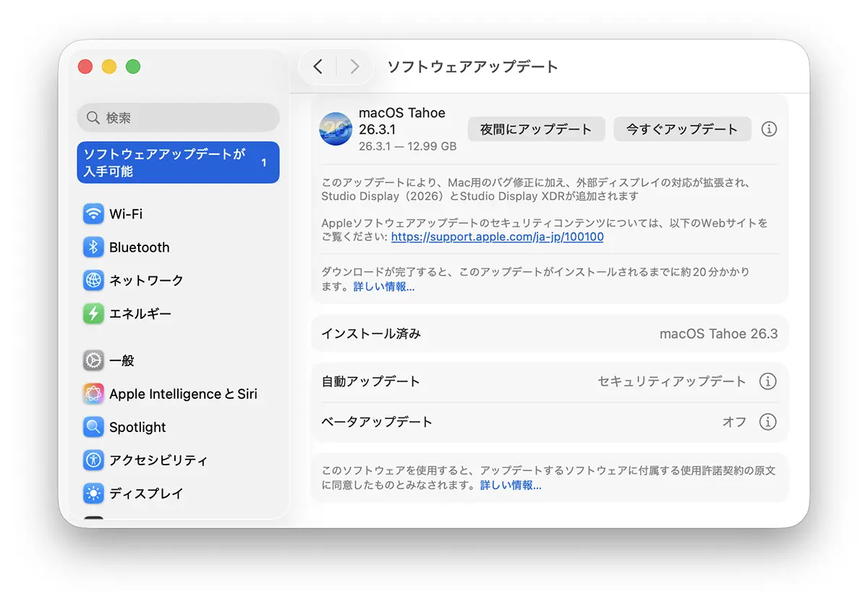Open Spotlight settings via magnifier icon
Screen dimensions: 868x605
pos(93,427)
